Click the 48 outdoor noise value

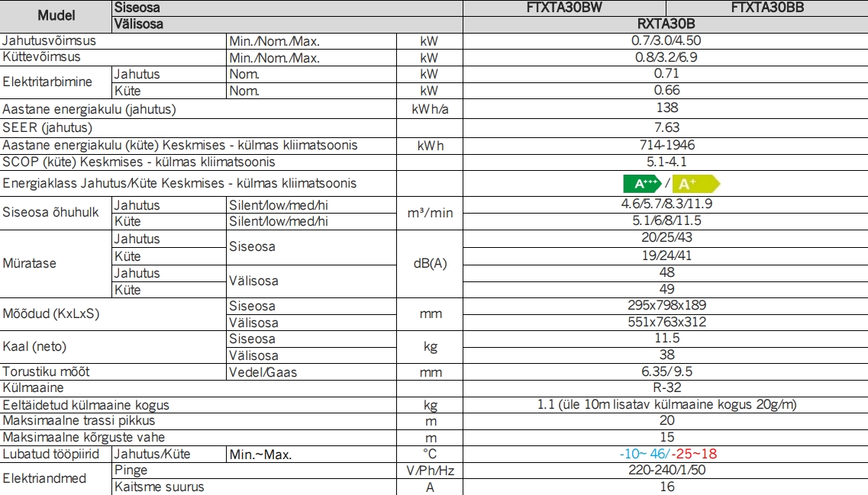[667, 272]
